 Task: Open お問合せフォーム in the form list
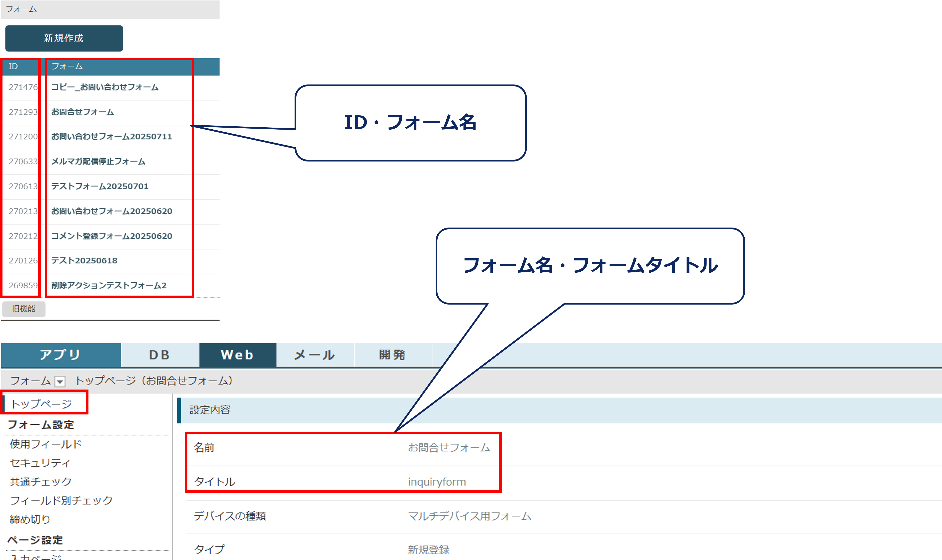[x=83, y=112]
